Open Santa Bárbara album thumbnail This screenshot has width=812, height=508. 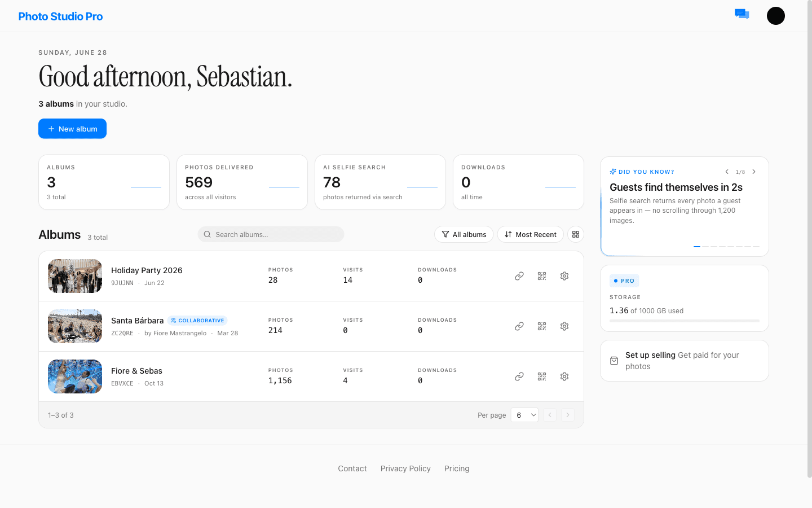coord(75,326)
